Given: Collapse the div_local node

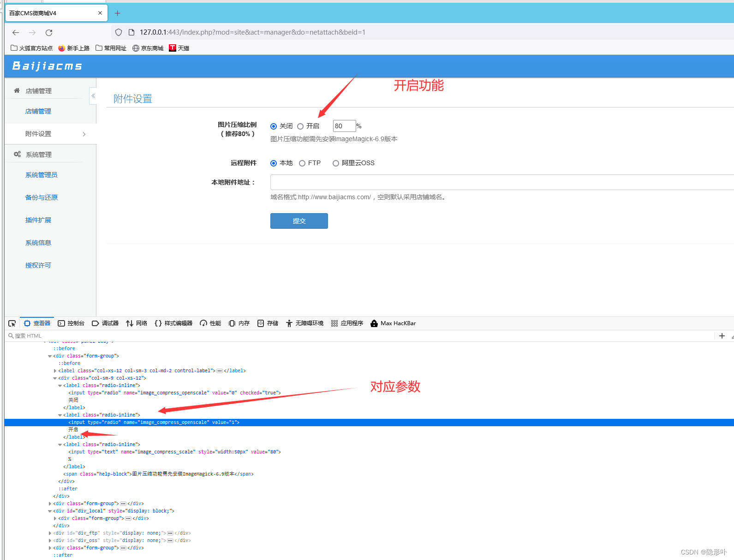Looking at the screenshot, I should click(50, 511).
